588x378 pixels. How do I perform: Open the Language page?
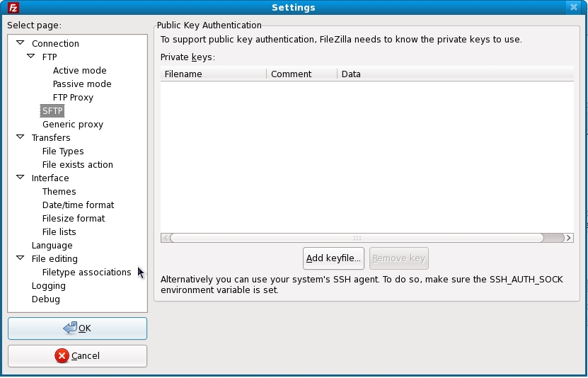(x=52, y=246)
